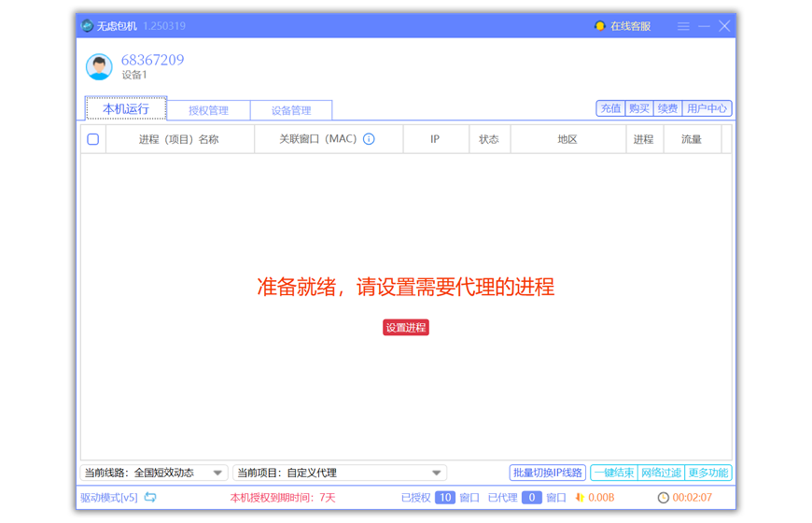Click the traffic arrows icon near 0.00B
Viewport: 812px width, 523px height.
click(579, 498)
